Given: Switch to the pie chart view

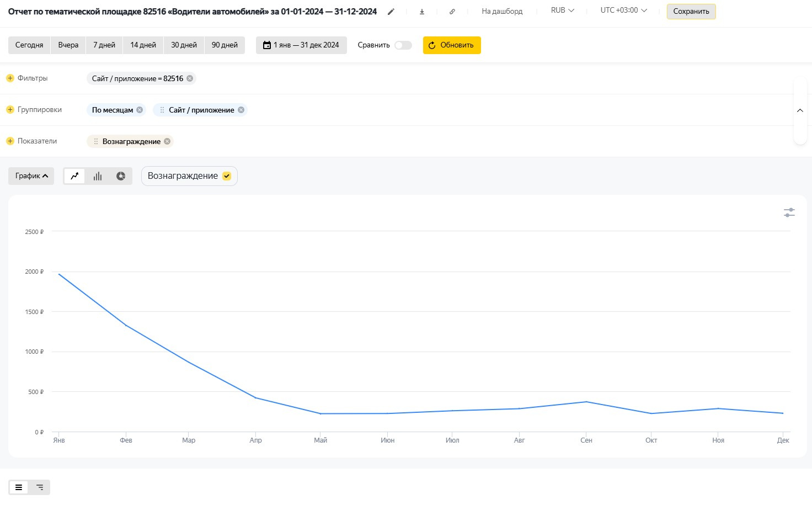Looking at the screenshot, I should click(121, 176).
